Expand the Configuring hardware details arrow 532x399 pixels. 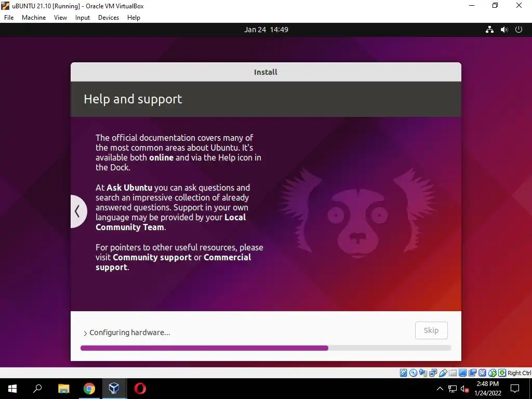pos(85,333)
